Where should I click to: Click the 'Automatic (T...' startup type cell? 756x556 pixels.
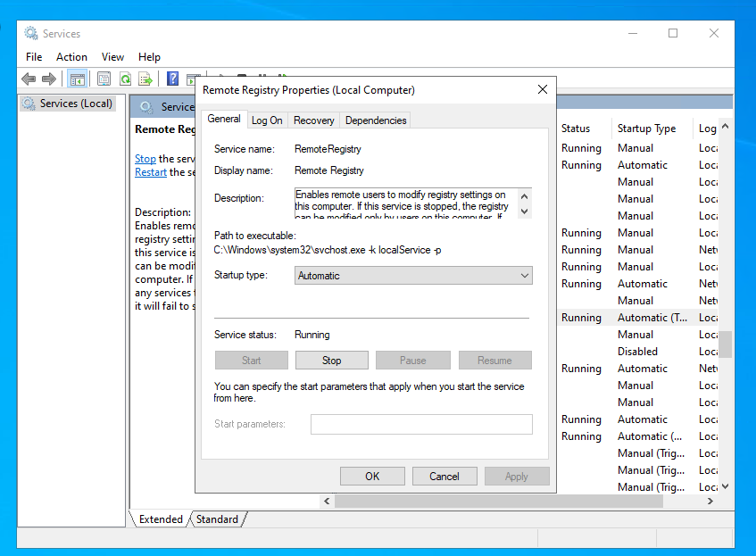tap(652, 318)
